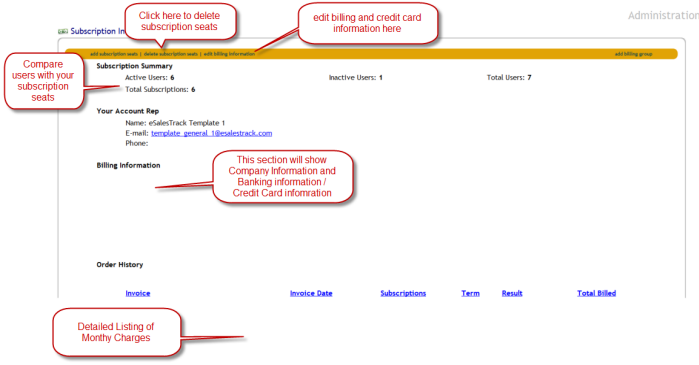Click the Administration heading text
699x365 pixels.
pos(663,16)
